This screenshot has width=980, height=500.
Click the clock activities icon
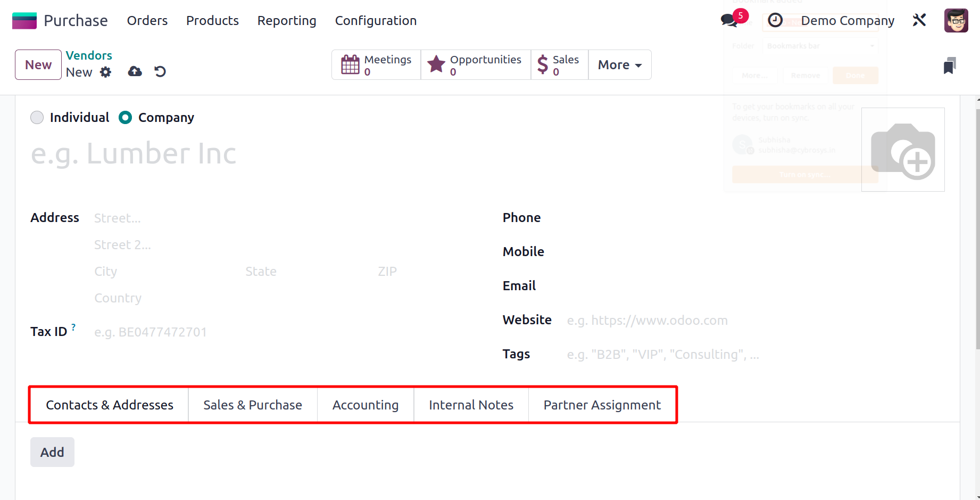point(775,20)
